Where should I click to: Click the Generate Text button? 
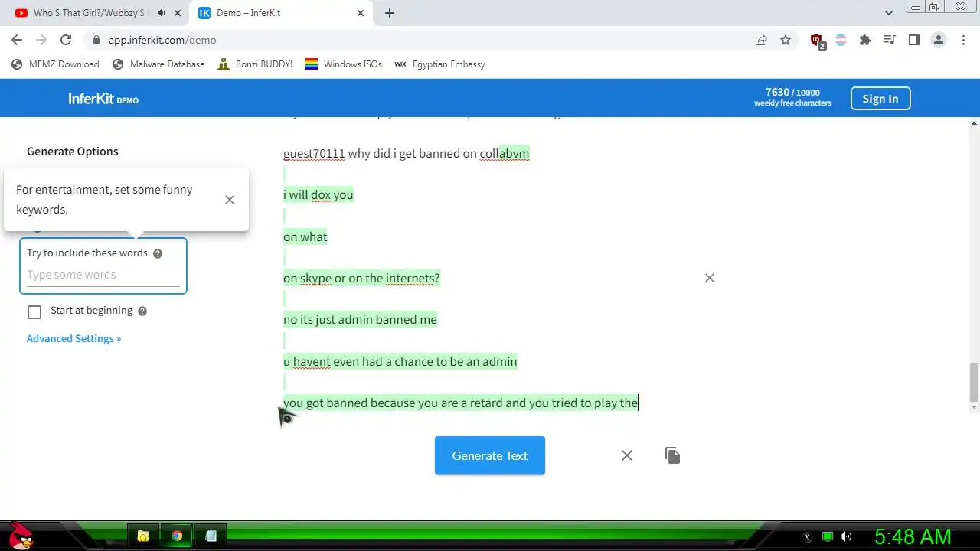point(490,455)
